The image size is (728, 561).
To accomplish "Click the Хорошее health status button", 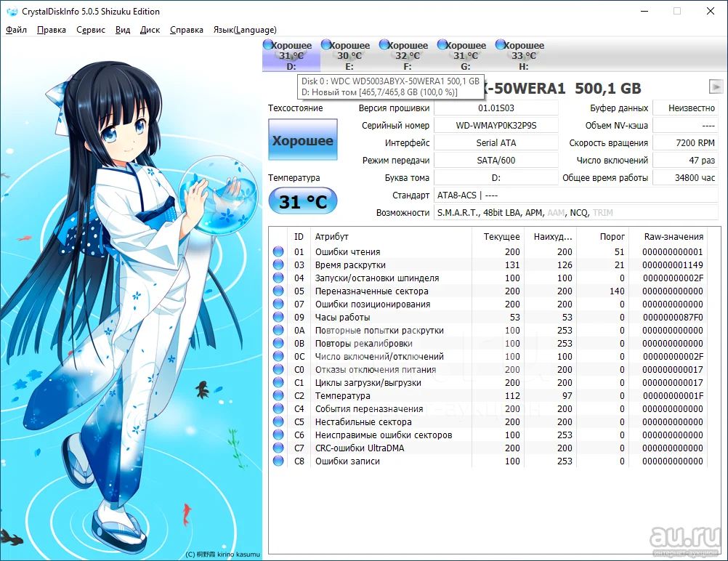I will 303,140.
